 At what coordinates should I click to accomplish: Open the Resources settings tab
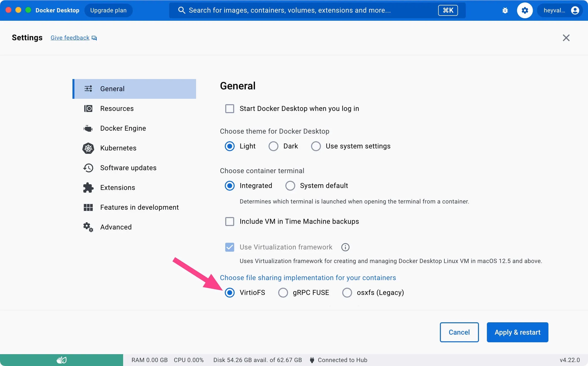[x=134, y=109]
